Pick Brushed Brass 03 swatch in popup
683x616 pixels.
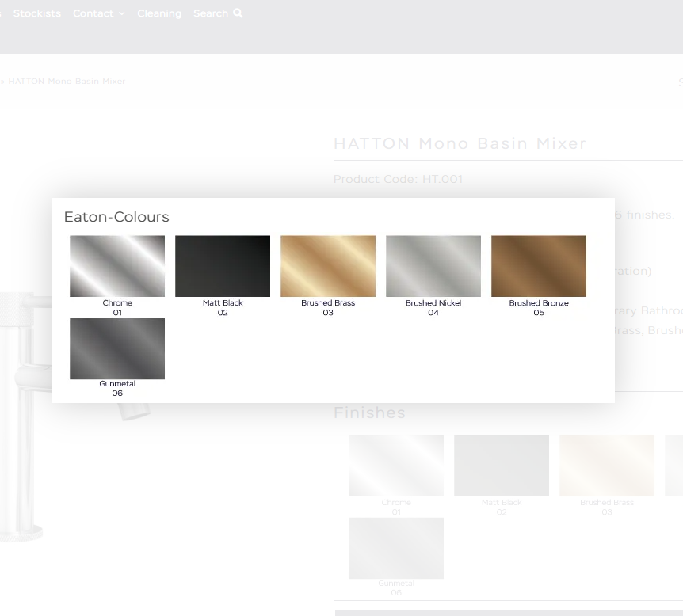tap(328, 266)
